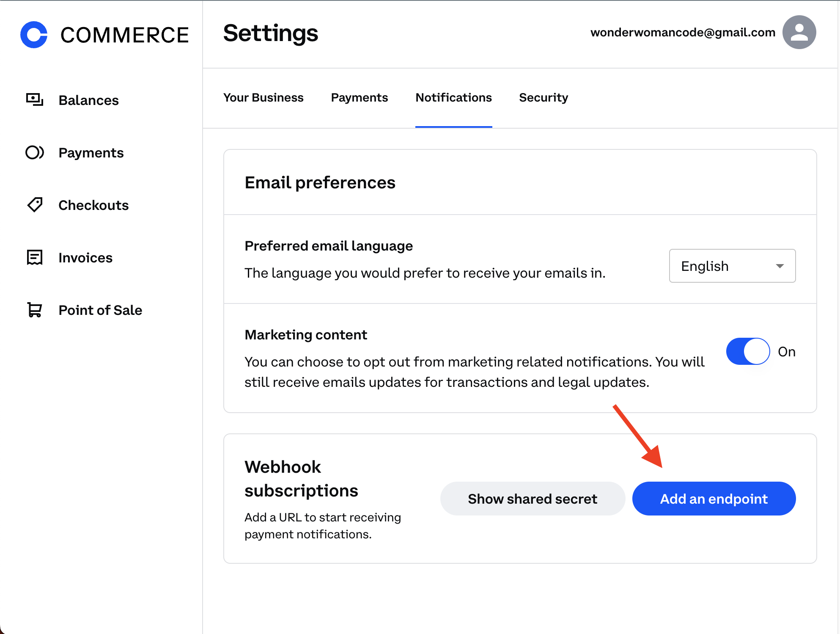This screenshot has width=840, height=634.
Task: Switch to the Your Business tab
Action: click(263, 98)
